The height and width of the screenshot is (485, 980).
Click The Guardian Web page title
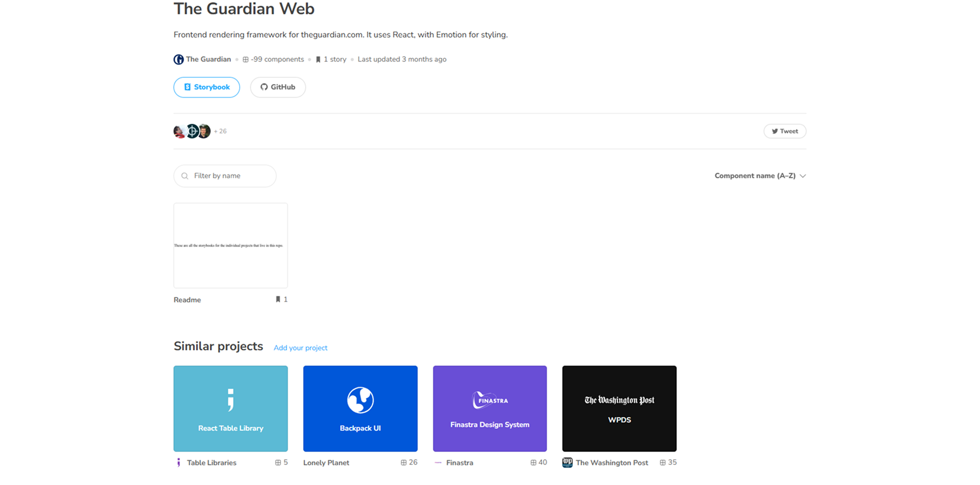click(244, 8)
